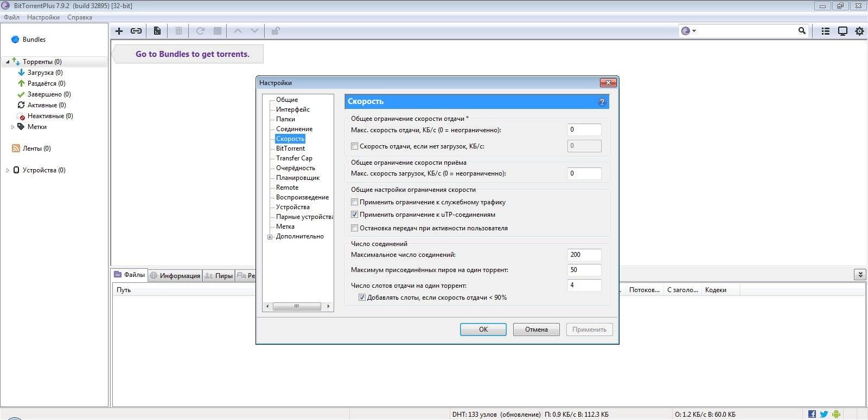Close the Настройки dialog
This screenshot has width=868, height=420.
[608, 83]
